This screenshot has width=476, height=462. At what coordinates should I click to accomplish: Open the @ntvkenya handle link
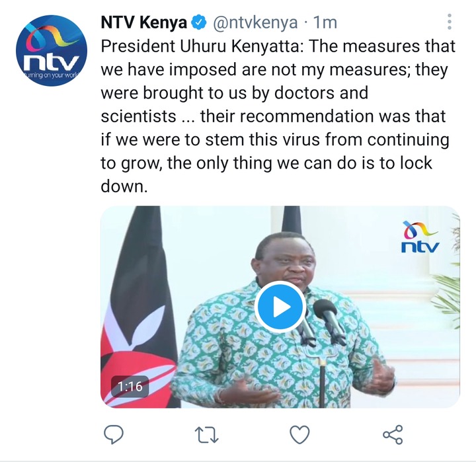click(x=255, y=22)
